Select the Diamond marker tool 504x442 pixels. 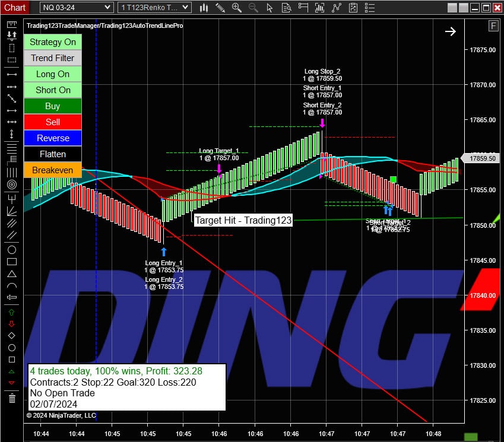(x=11, y=336)
